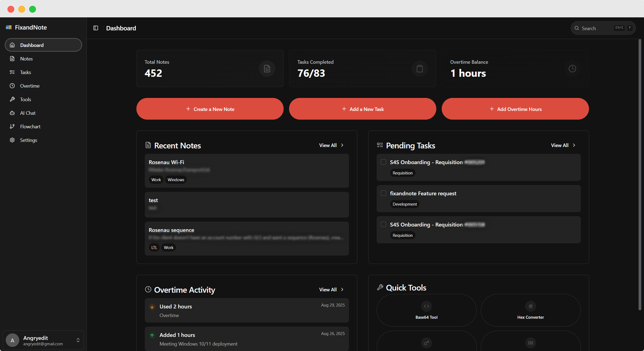
Task: Check the first S4S Onboarding task
Action: point(383,162)
